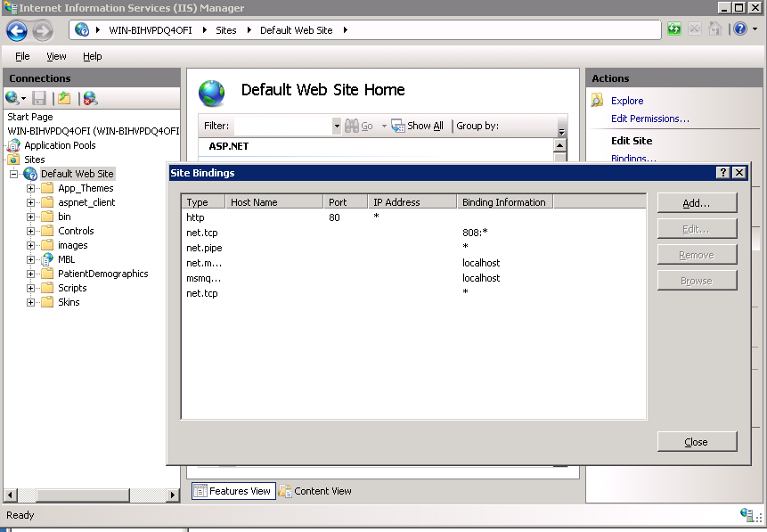This screenshot has height=532, width=767.
Task: Click the back navigation arrow
Action: click(17, 29)
